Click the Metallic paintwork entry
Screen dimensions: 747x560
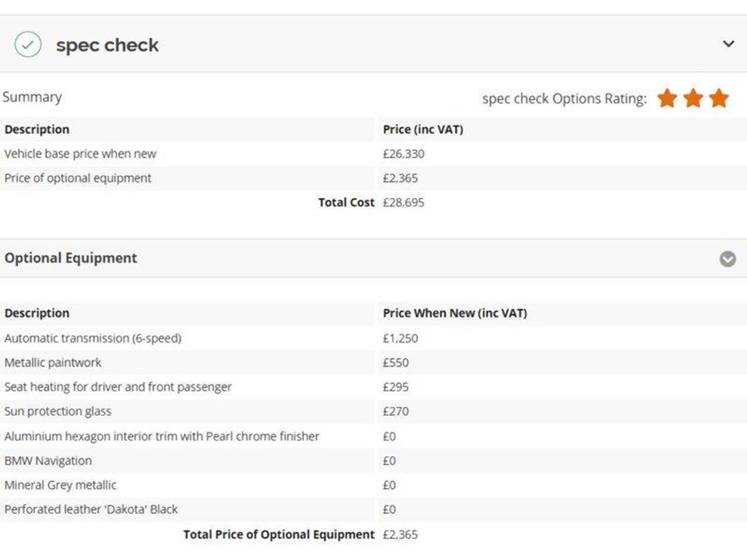[x=53, y=362]
